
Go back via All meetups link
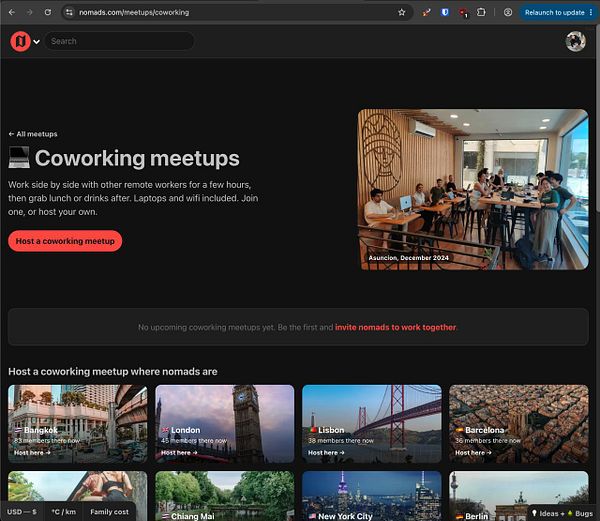[33, 134]
